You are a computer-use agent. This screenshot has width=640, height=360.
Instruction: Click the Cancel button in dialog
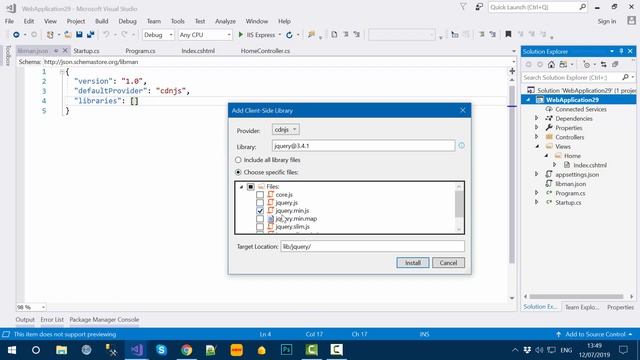(x=448, y=263)
